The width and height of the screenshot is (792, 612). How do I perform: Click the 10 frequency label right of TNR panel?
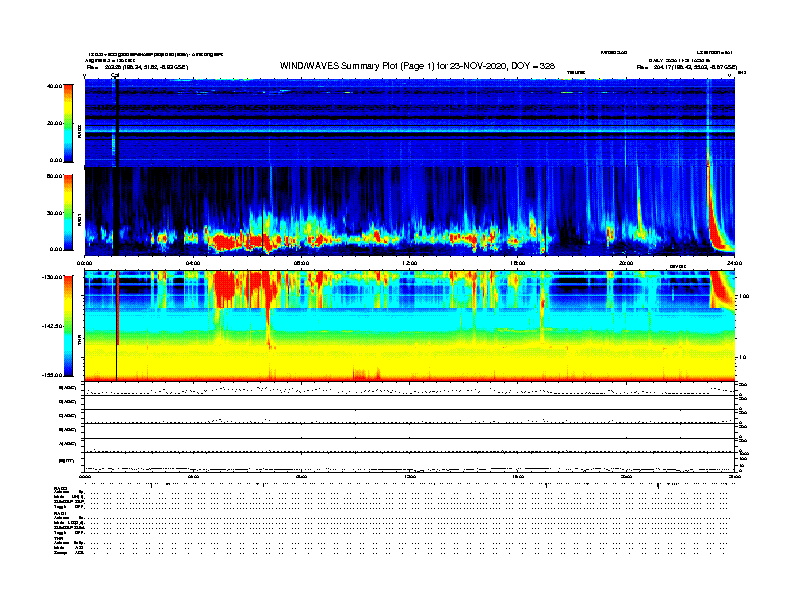[742, 357]
